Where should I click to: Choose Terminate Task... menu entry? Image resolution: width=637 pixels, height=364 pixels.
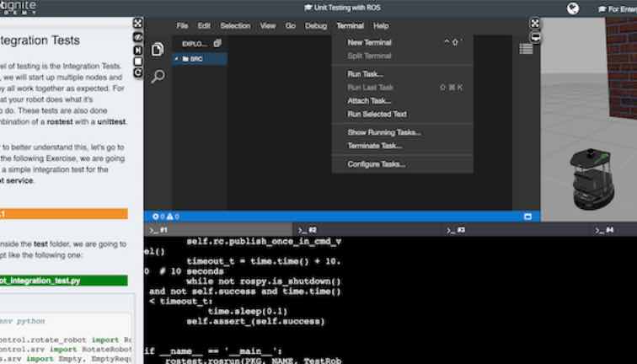click(x=403, y=146)
